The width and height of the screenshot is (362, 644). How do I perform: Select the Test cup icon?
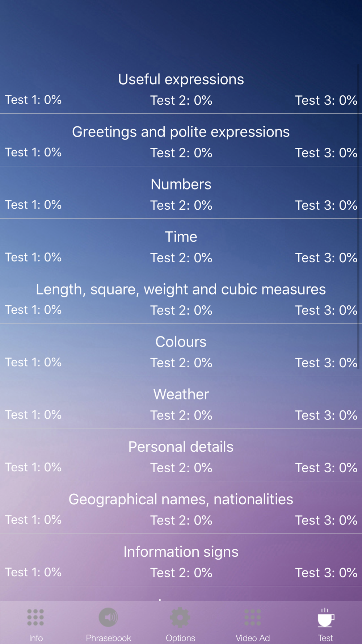click(x=325, y=617)
